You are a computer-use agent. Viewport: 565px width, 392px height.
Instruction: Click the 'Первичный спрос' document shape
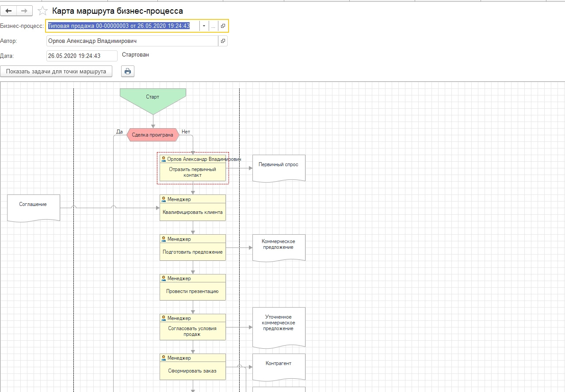point(279,166)
